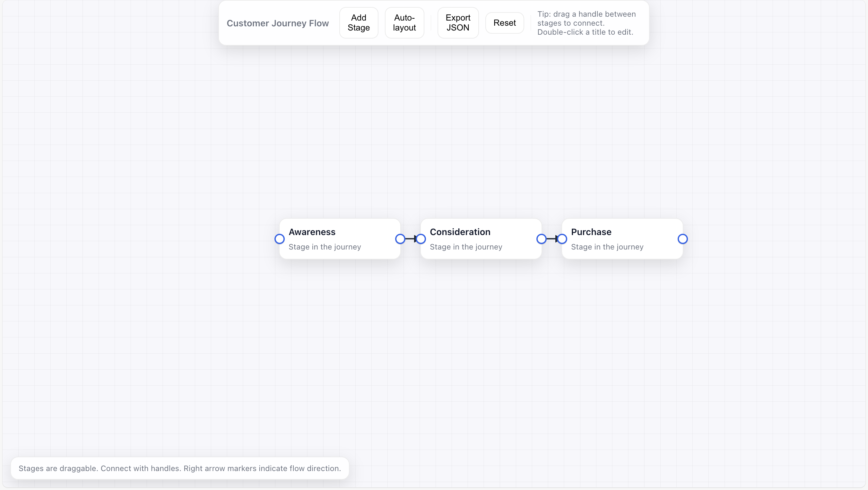Image resolution: width=868 pixels, height=490 pixels.
Task: Select the Awareness stage title
Action: (x=312, y=232)
